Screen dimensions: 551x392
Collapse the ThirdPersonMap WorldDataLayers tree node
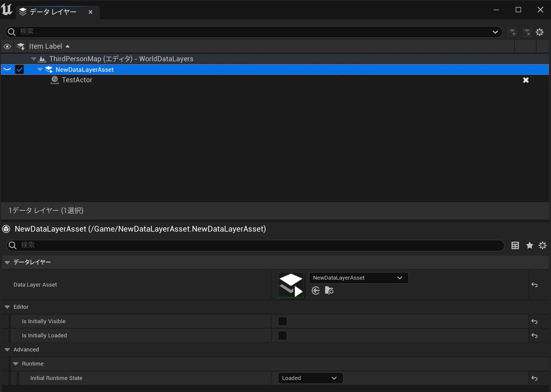(x=34, y=59)
